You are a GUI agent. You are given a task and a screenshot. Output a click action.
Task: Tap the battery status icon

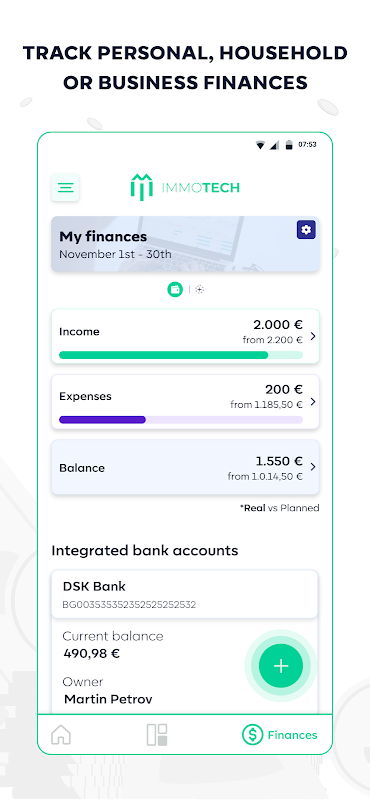coord(289,145)
